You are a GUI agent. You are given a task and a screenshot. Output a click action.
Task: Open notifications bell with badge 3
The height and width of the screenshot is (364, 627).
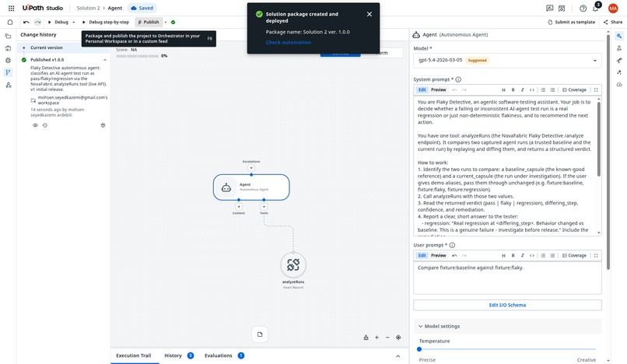click(595, 8)
